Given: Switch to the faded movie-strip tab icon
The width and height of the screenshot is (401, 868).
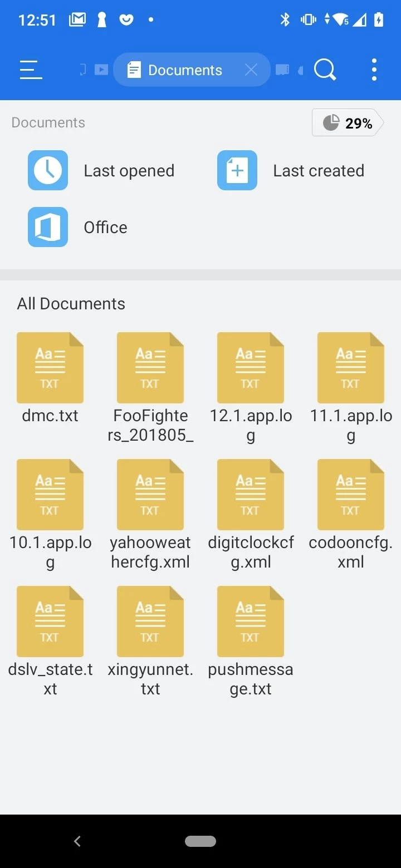Looking at the screenshot, I should [x=283, y=70].
